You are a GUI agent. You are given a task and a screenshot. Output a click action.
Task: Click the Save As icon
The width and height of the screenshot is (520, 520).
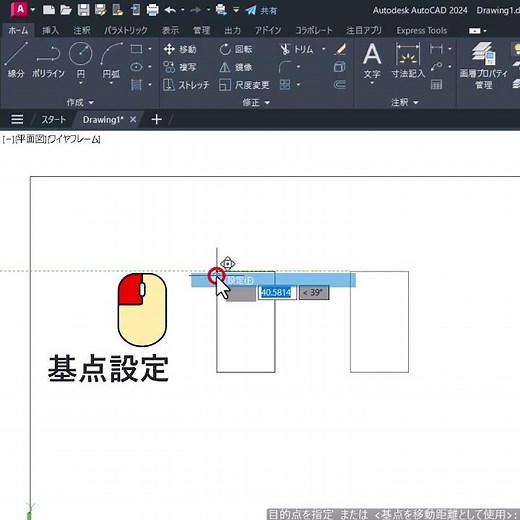click(x=100, y=10)
